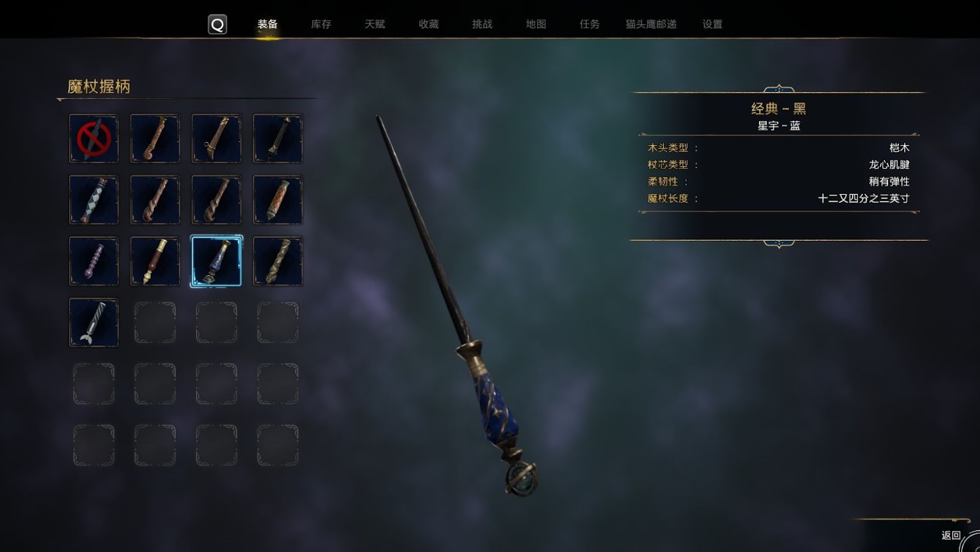Select the purple beaded wand handle
Screen dimensions: 980x552
pos(94,261)
